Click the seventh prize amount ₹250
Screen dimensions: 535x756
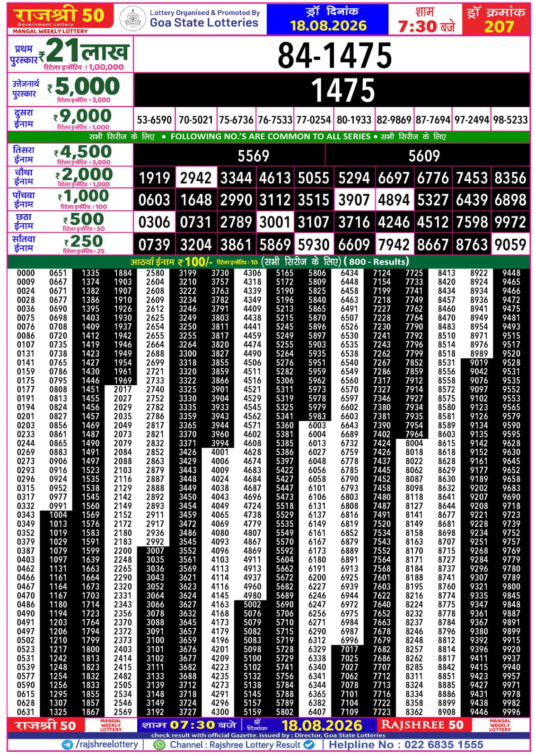[x=84, y=241]
